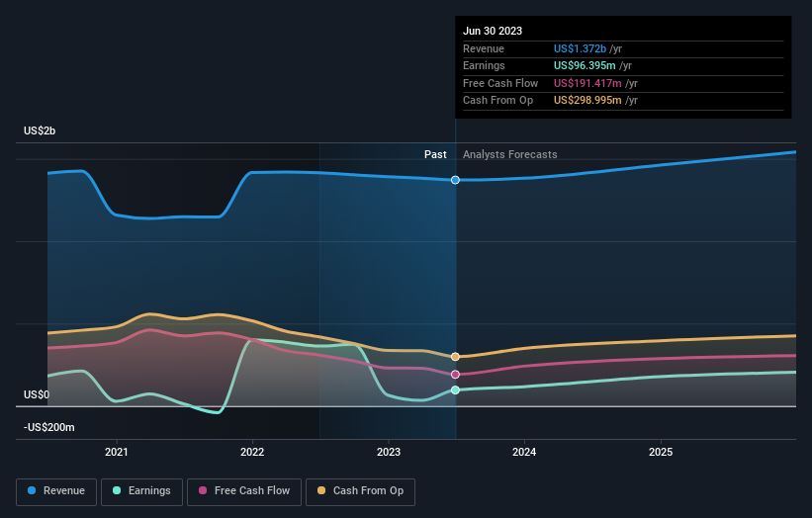Toggle the Free Cash Flow legend button
812x518 pixels.
(244, 491)
